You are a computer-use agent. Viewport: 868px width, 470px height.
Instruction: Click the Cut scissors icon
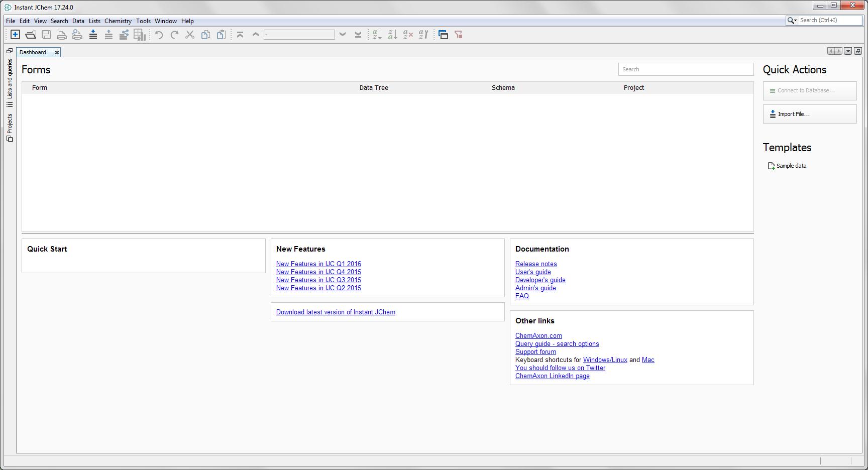click(x=190, y=35)
